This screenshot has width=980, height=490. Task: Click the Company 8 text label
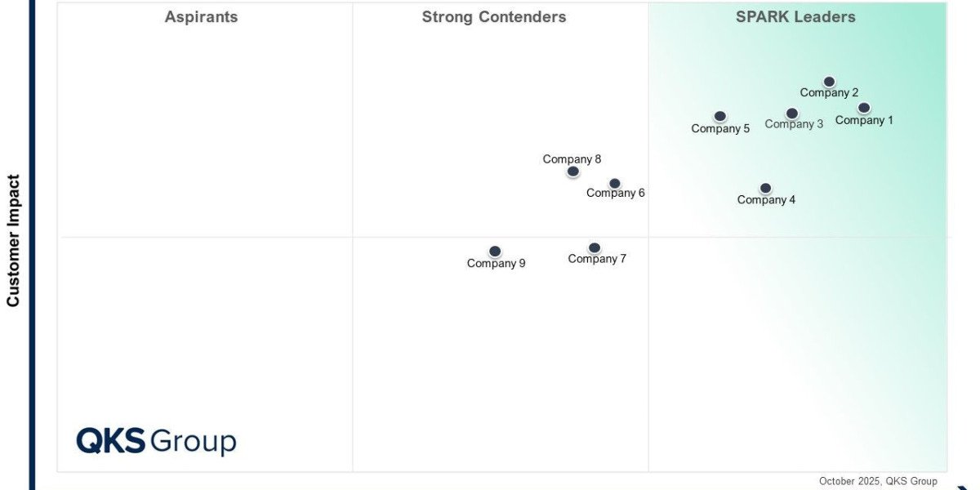click(x=572, y=159)
